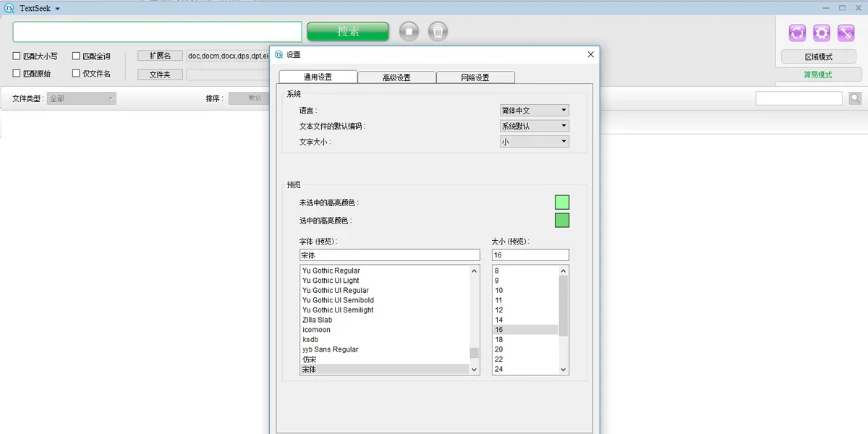The height and width of the screenshot is (434, 868).
Task: Open the TextSeek title dropdown arrow
Action: pos(58,9)
